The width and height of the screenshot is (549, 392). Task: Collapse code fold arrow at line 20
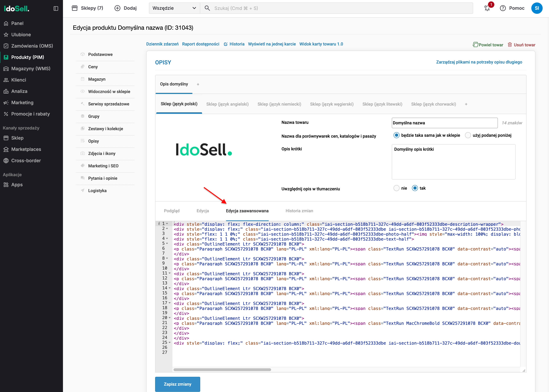tap(170, 318)
